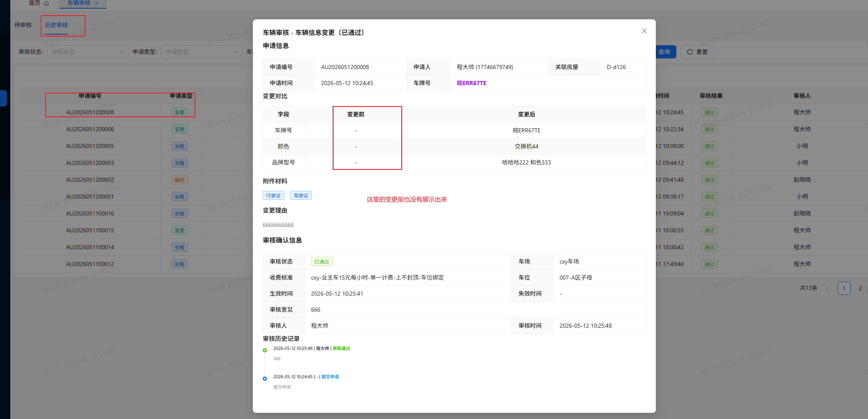Click the 临时 type tag

tap(180, 180)
